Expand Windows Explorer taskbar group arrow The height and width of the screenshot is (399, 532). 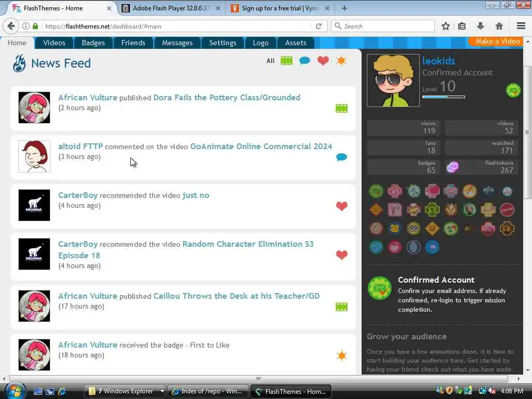[x=162, y=391]
